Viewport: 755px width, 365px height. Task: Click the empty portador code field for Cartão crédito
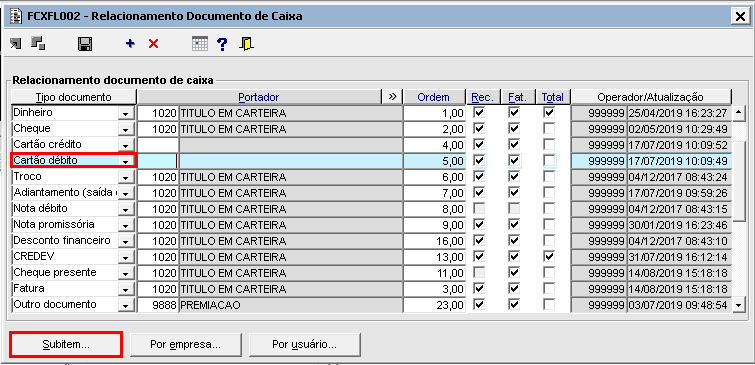[x=158, y=144]
